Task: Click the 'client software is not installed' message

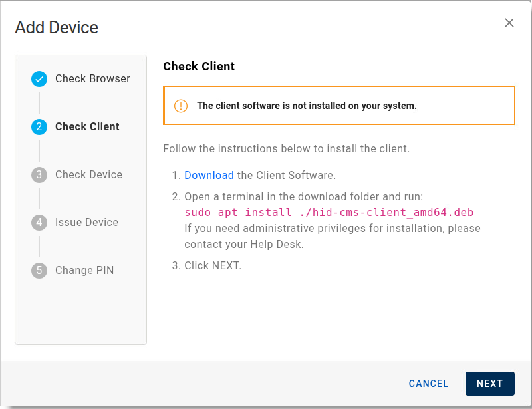Action: (307, 106)
